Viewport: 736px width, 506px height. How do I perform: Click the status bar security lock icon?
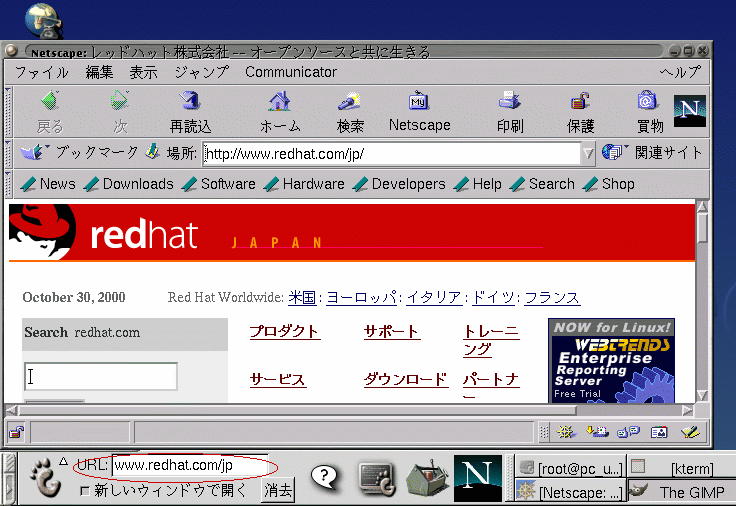17,432
